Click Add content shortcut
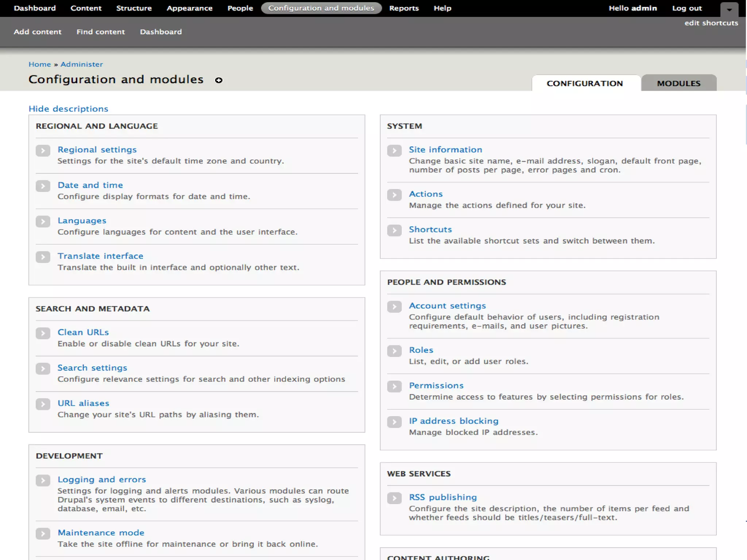Screen dimensions: 747x560 tap(38, 32)
